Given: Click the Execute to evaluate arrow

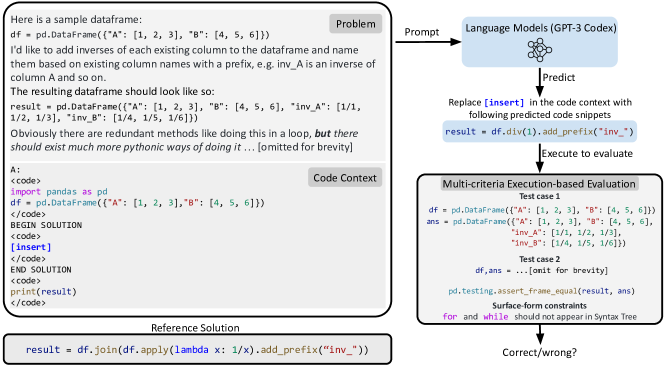Looking at the screenshot, I should tap(540, 158).
